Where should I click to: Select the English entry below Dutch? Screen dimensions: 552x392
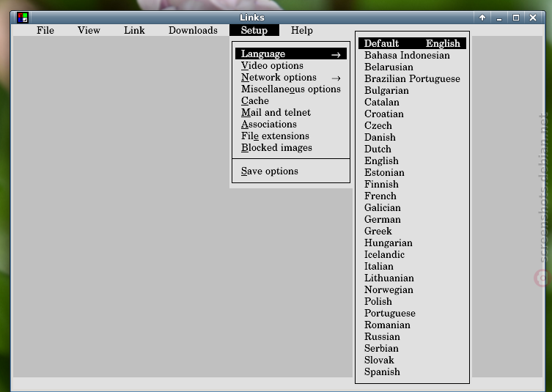pyautogui.click(x=412, y=160)
